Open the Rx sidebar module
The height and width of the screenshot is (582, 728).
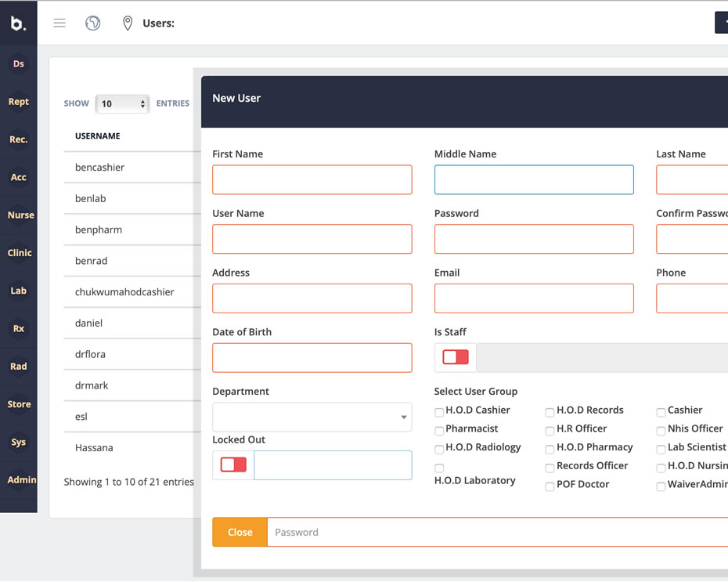(19, 328)
